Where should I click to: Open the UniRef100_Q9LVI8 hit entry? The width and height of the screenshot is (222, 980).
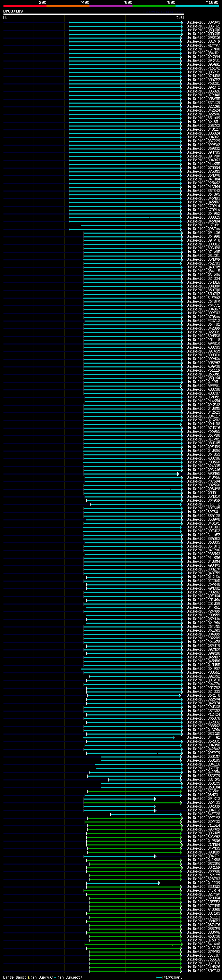pos(203,680)
